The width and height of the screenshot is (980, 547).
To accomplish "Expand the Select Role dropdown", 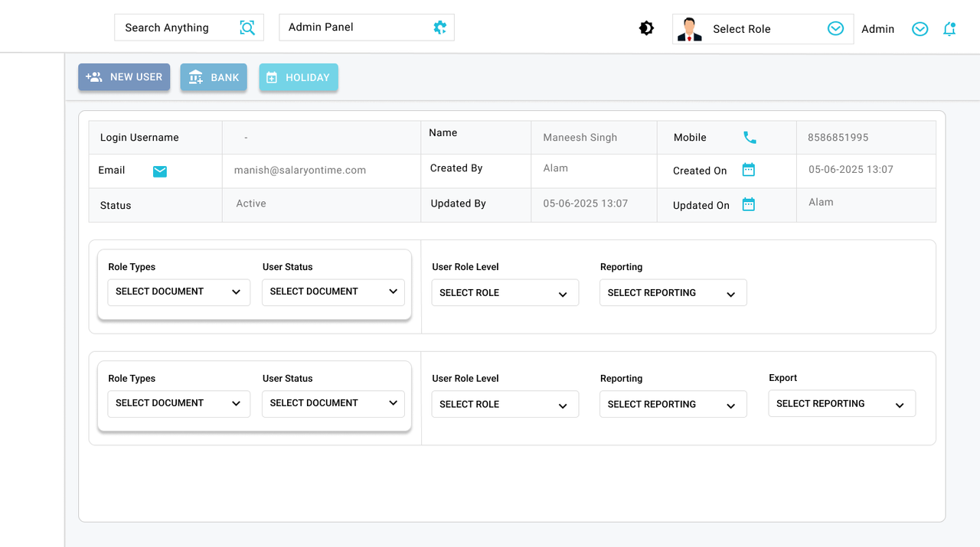I will click(834, 28).
